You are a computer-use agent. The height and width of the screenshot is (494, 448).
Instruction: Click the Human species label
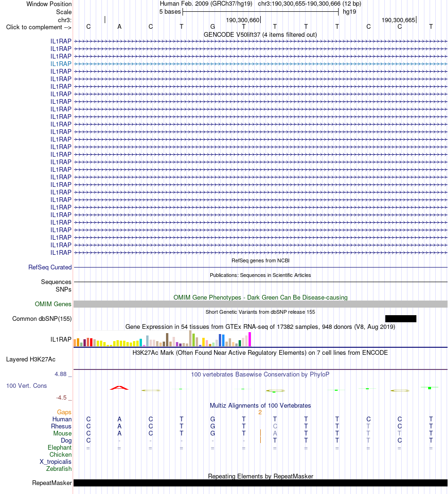[x=62, y=419]
